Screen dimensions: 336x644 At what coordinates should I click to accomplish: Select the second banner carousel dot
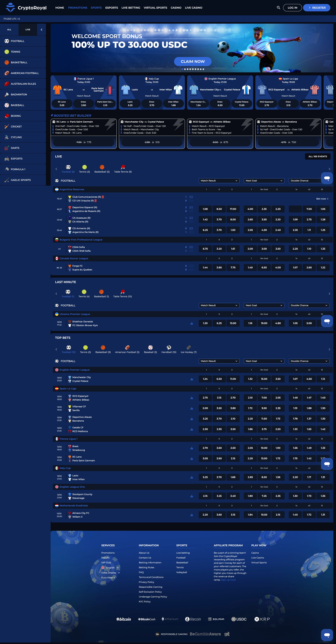tap(185, 69)
